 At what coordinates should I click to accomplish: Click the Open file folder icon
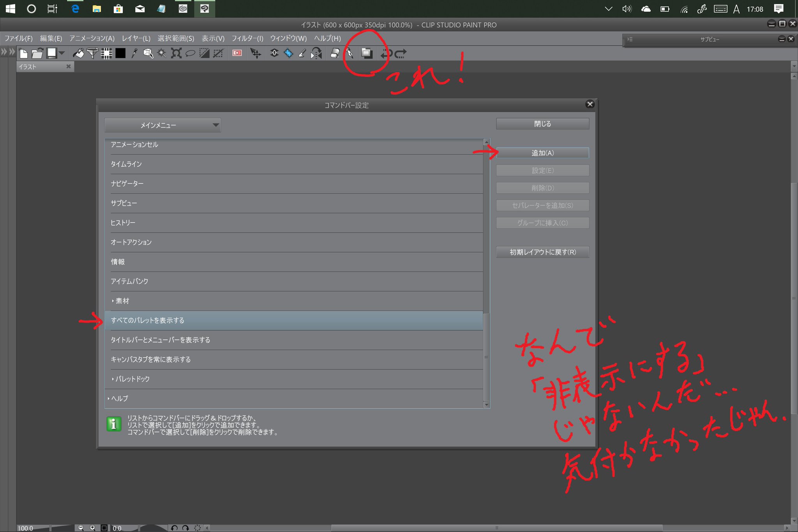37,53
